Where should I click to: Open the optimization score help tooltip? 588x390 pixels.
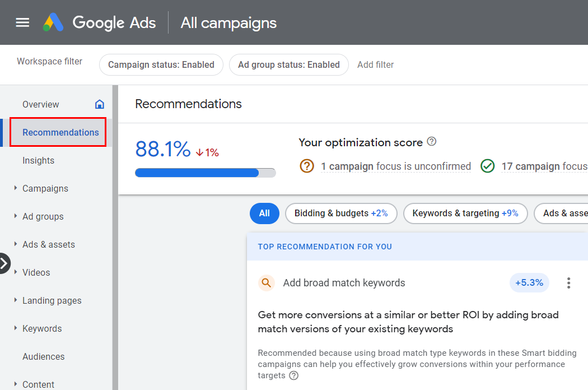pos(431,142)
